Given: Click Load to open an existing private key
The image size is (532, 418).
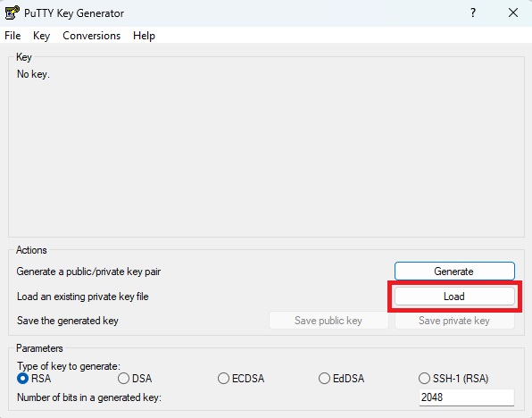Looking at the screenshot, I should click(x=454, y=297).
